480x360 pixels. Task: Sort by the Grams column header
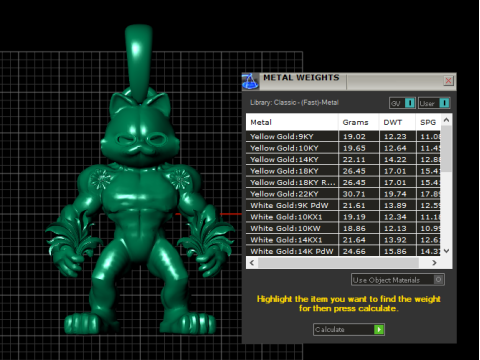[359, 122]
